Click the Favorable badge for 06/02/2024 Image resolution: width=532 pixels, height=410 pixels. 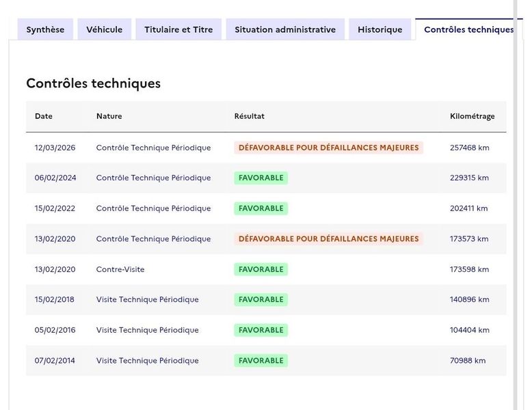[261, 178]
